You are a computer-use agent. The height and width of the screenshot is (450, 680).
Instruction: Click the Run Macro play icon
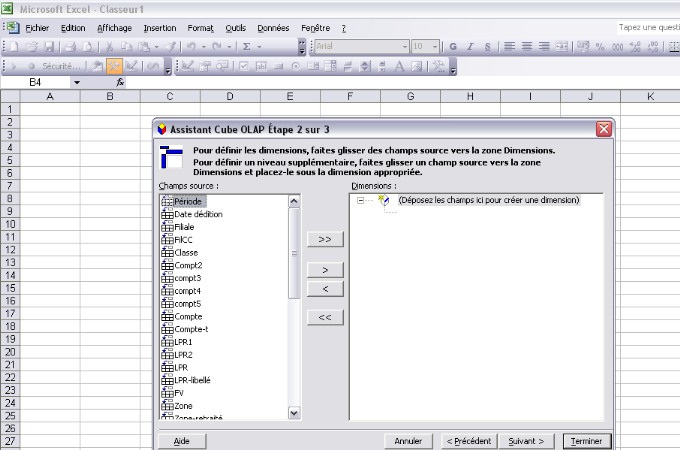click(14, 66)
